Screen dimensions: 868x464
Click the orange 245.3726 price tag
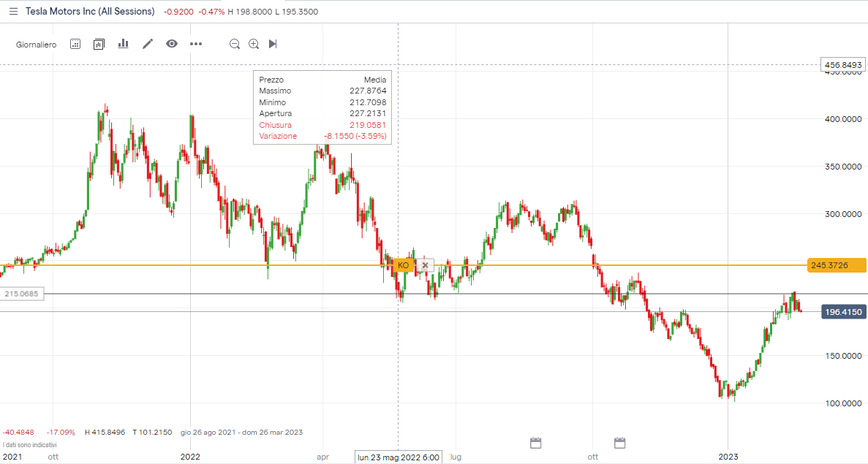pos(837,265)
